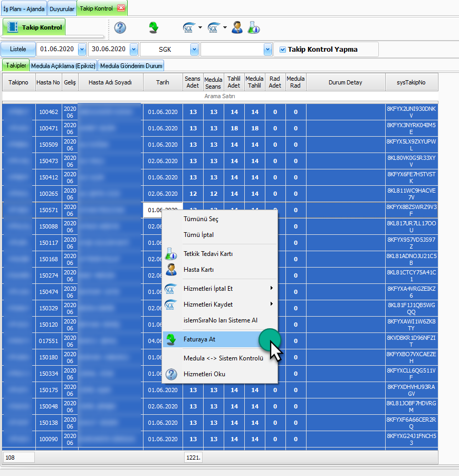Open the patient card person toolbar icon
Image resolution: width=459 pixels, height=476 pixels.
coord(237,27)
